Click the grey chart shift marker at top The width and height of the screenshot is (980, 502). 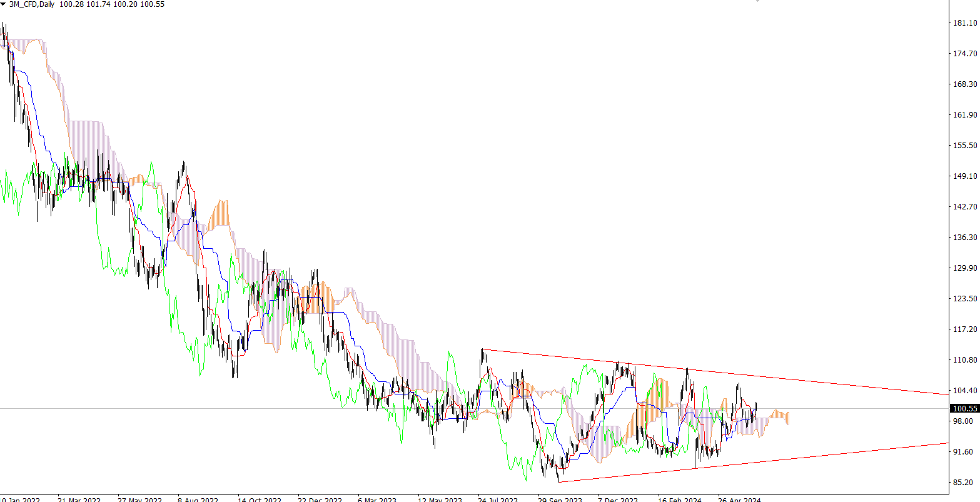757,1
